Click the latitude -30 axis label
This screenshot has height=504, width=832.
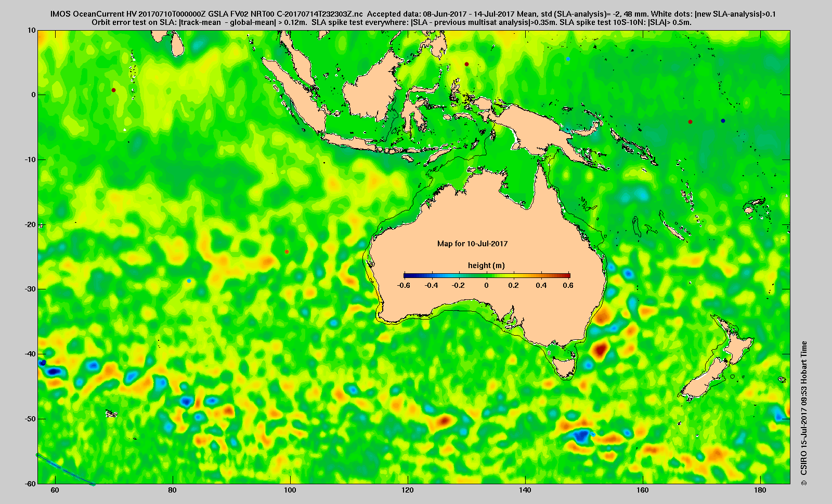pos(30,289)
